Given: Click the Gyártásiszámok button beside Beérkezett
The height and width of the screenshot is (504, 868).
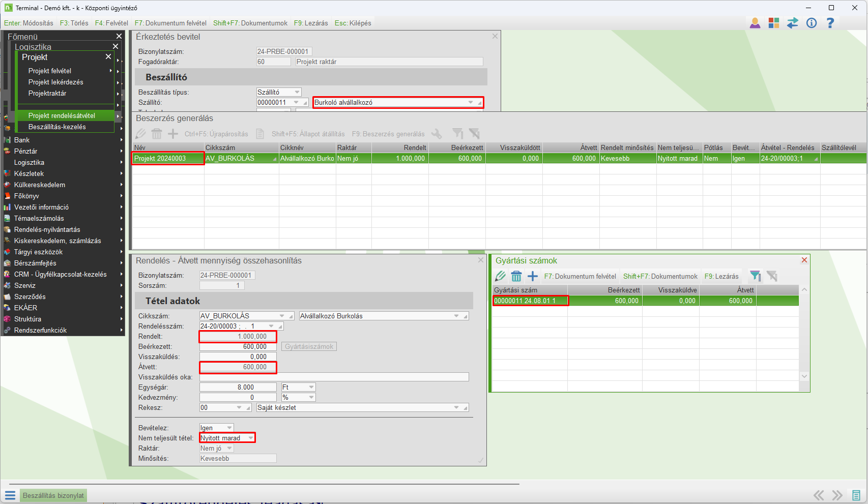Looking at the screenshot, I should point(309,346).
